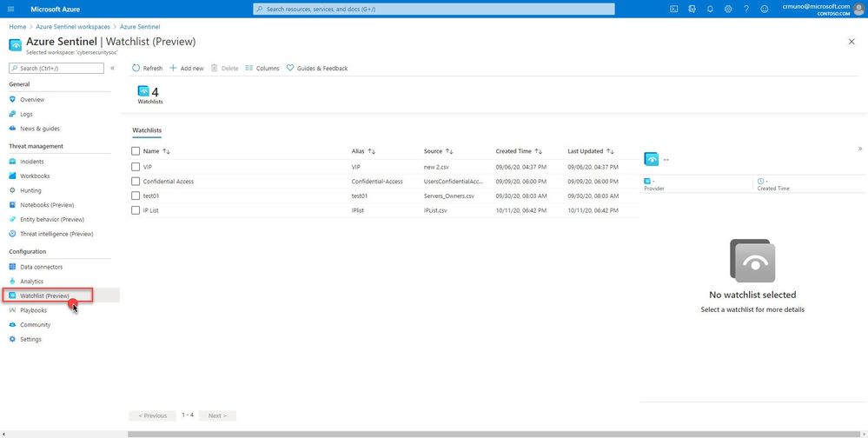Viewport: 868px width, 438px height.
Task: Go to Azure Sentinel workspaces breadcrumb
Action: [x=73, y=27]
